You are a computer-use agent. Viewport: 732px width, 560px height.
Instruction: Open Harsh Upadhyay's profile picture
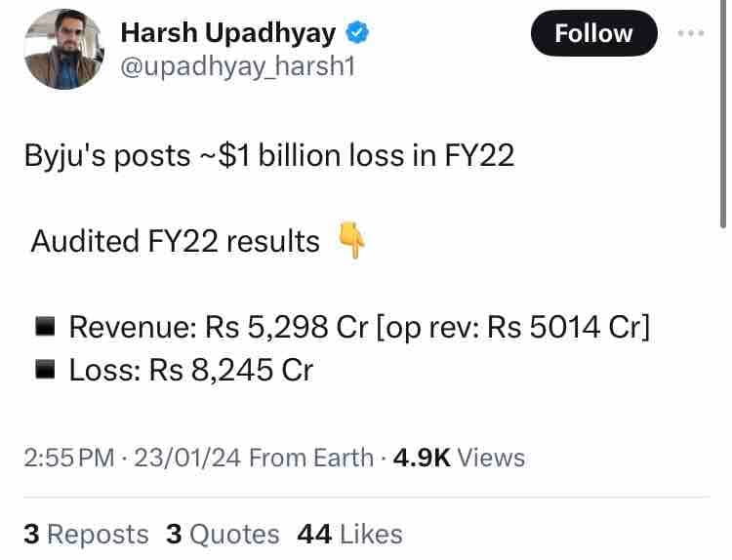pos(62,49)
